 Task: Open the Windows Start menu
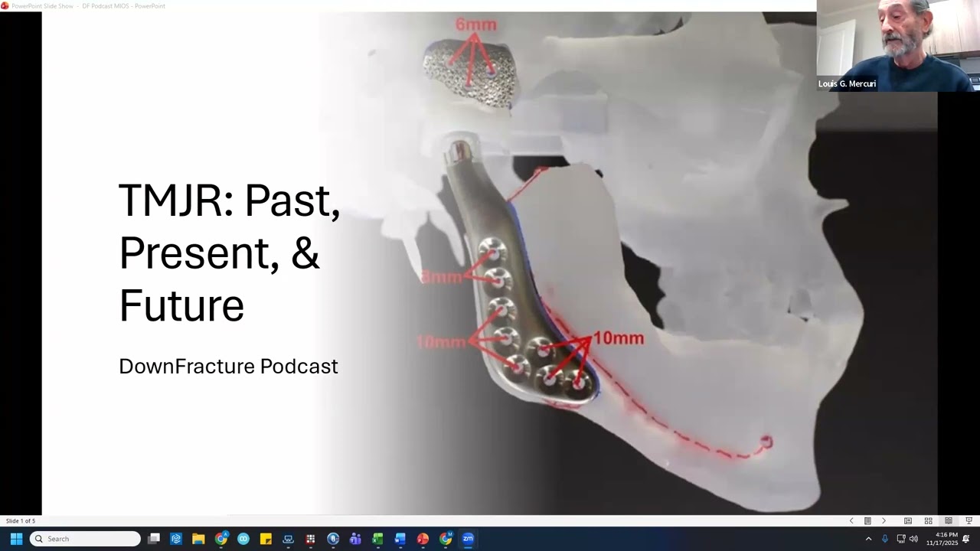[x=16, y=539]
